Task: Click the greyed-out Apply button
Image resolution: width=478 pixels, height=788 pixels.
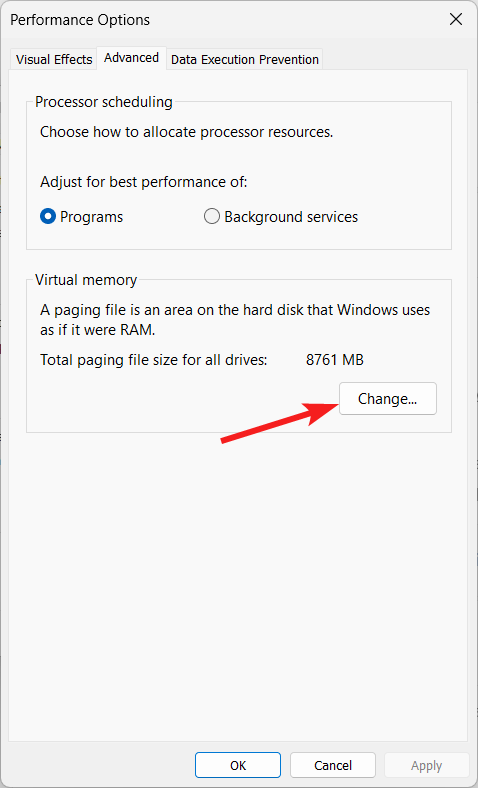Action: (427, 765)
